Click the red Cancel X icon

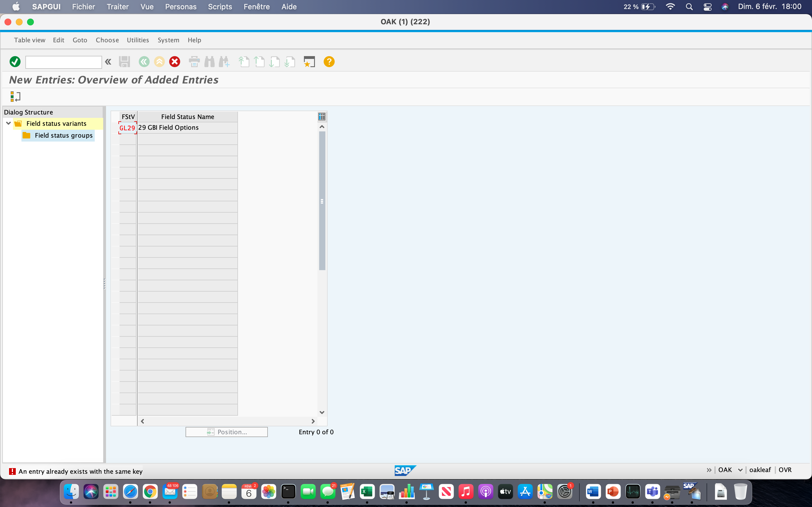[175, 62]
